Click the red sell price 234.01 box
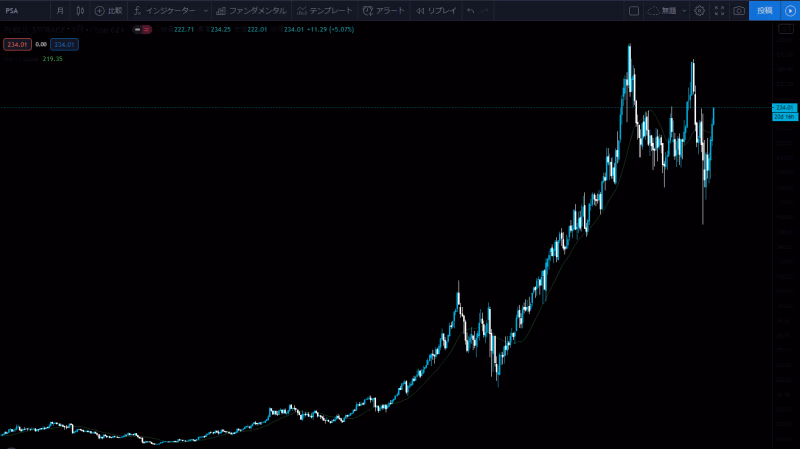 click(16, 45)
